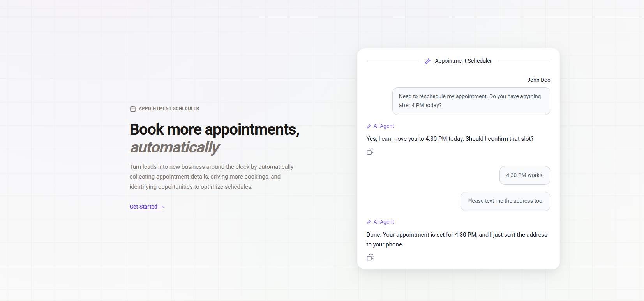Click the "Turn leads into new business" paragraph
This screenshot has height=301, width=644.
point(212,177)
